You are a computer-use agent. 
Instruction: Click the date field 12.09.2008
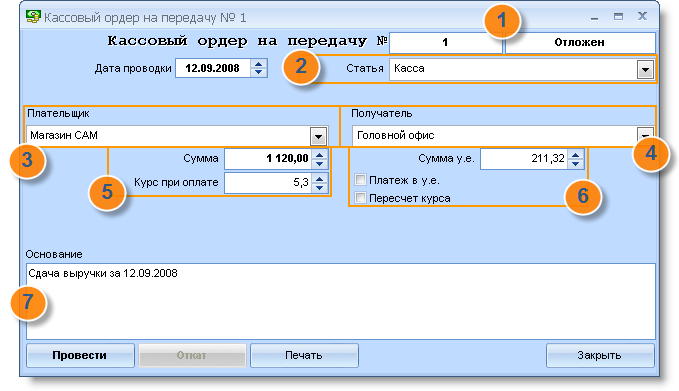tap(213, 68)
